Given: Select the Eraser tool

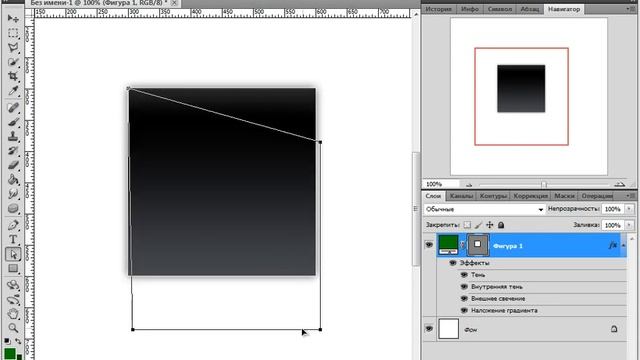Looking at the screenshot, I should (x=13, y=165).
